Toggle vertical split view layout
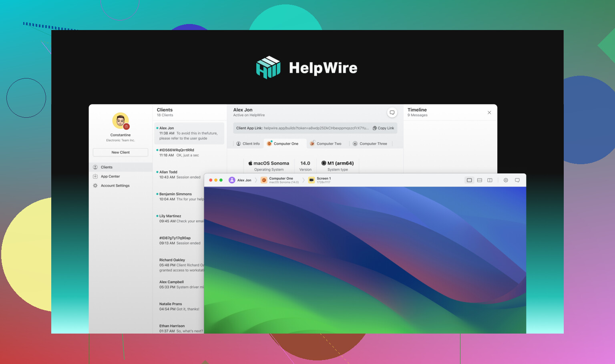The height and width of the screenshot is (364, 615). coord(490,180)
